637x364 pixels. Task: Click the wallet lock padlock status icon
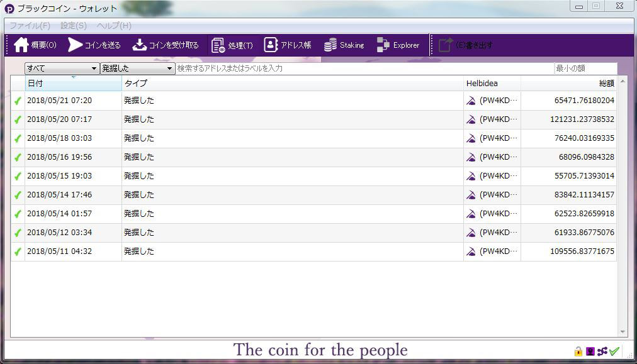pyautogui.click(x=578, y=351)
